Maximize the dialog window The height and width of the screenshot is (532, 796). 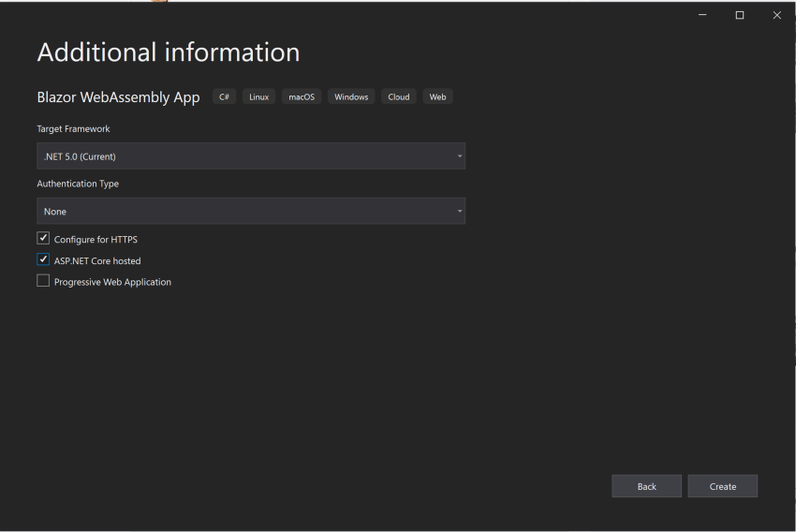[x=740, y=15]
